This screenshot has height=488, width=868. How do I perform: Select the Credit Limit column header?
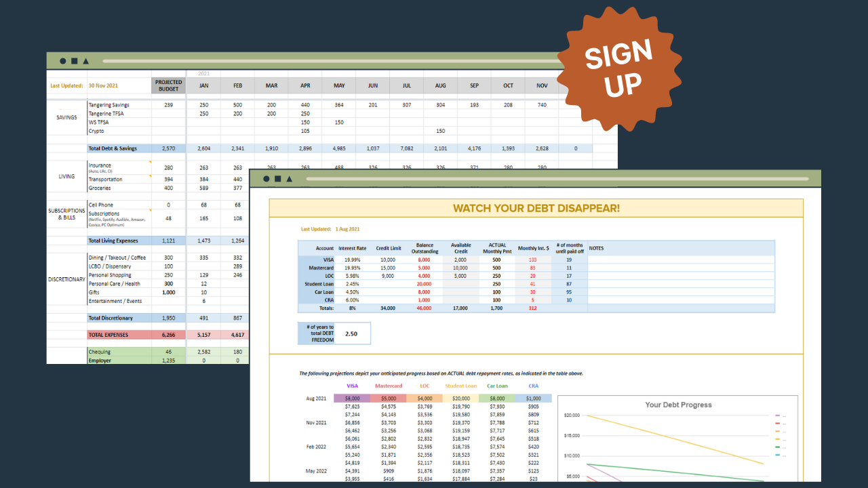(388, 248)
